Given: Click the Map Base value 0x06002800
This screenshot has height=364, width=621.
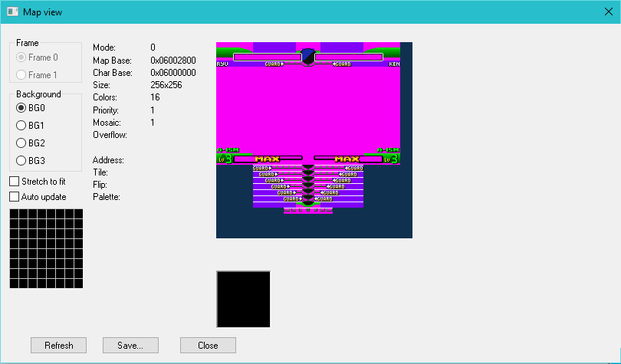Looking at the screenshot, I should point(173,60).
